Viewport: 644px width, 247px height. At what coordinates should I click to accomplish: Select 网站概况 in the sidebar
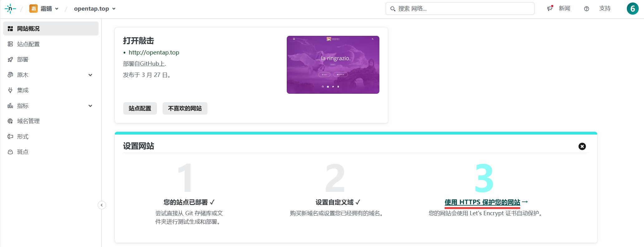pyautogui.click(x=51, y=29)
